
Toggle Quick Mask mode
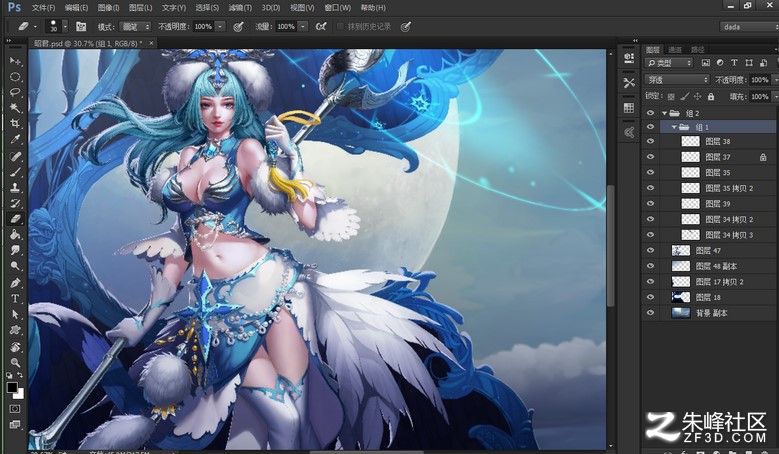[x=15, y=409]
